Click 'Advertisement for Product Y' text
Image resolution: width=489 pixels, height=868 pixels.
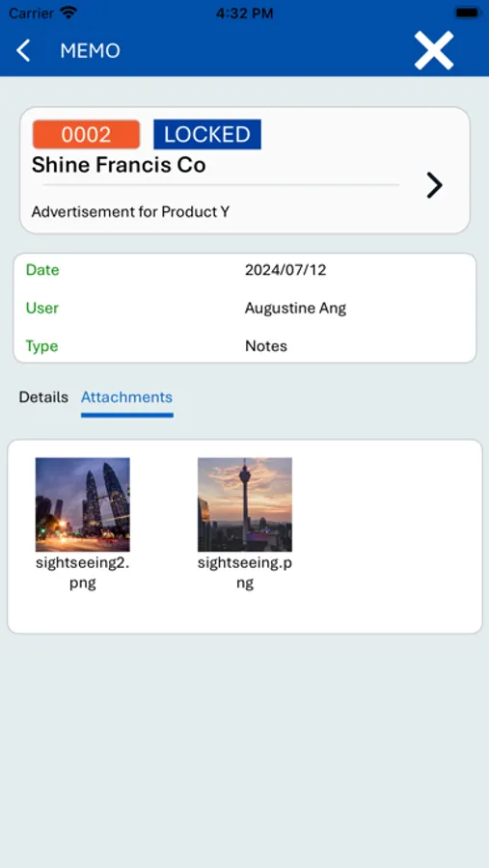pos(131,211)
